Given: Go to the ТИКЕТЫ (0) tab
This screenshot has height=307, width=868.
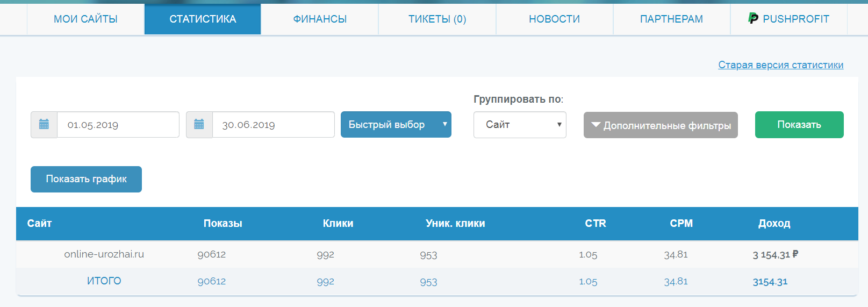Looking at the screenshot, I should coord(437,19).
